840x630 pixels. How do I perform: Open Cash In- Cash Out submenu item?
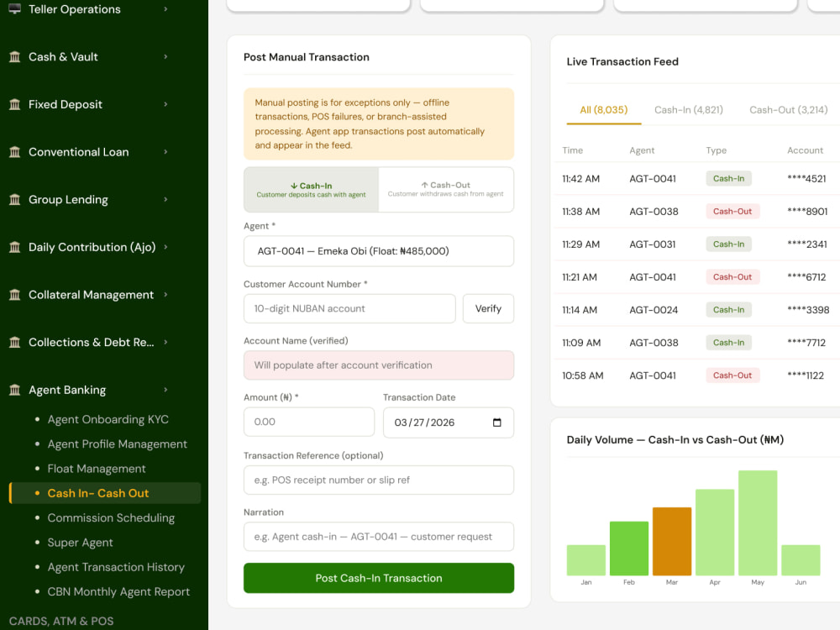pyautogui.click(x=105, y=493)
